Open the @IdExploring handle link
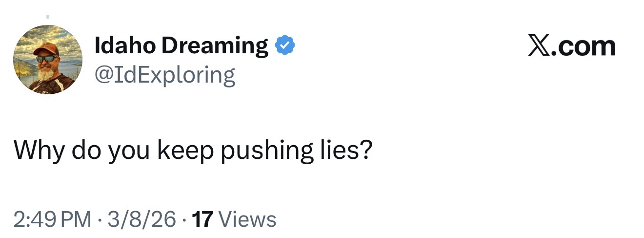Viewport: 644px width, 238px height. point(164,76)
